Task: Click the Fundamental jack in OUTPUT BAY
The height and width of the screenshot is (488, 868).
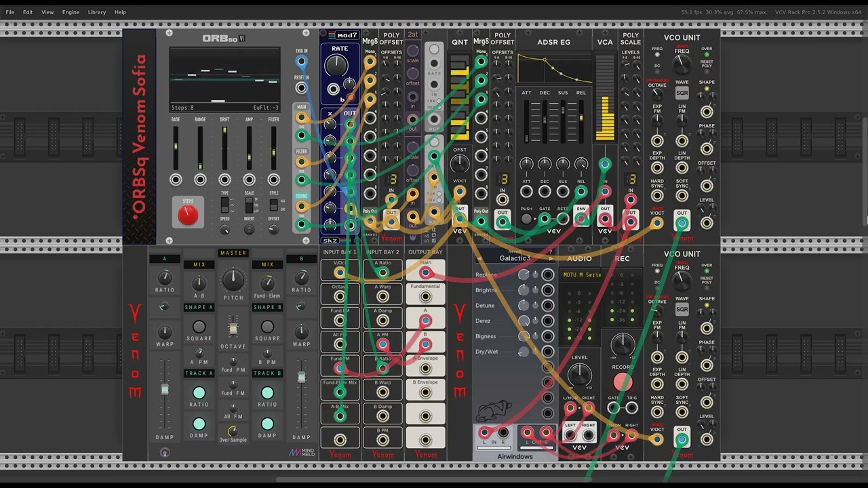Action: pyautogui.click(x=425, y=297)
